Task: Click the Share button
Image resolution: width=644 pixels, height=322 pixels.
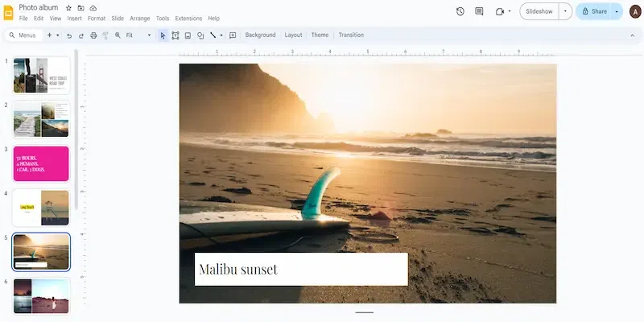Action: pos(594,11)
